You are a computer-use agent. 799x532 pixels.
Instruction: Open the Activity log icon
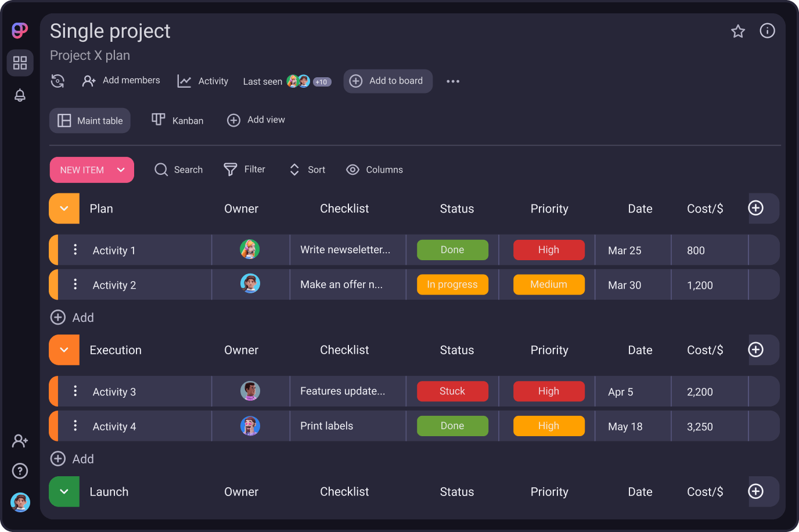point(184,81)
